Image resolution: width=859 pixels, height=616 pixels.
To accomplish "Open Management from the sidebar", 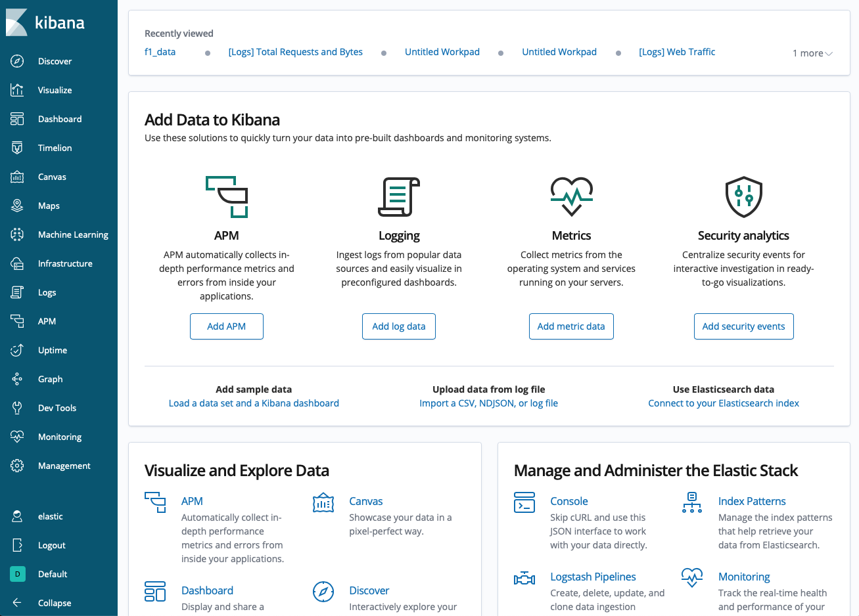I will point(64,466).
